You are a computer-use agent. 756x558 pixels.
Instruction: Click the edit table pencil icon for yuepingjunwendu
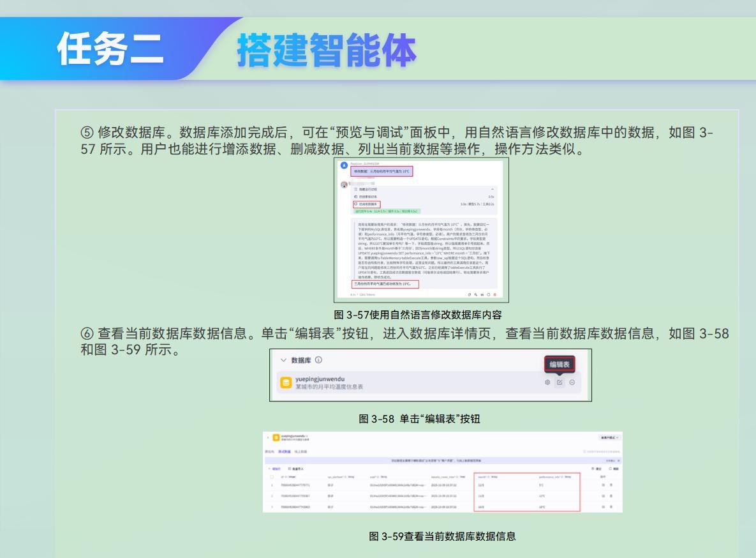pyautogui.click(x=560, y=382)
